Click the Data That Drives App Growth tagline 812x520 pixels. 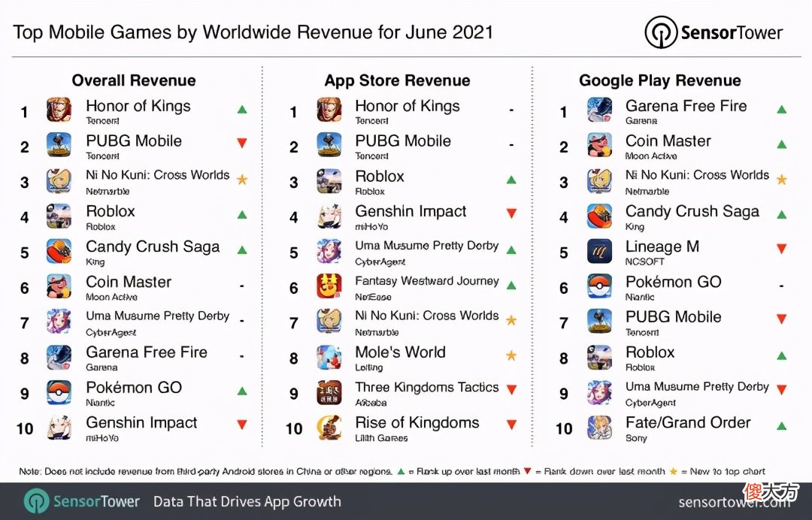pyautogui.click(x=247, y=502)
